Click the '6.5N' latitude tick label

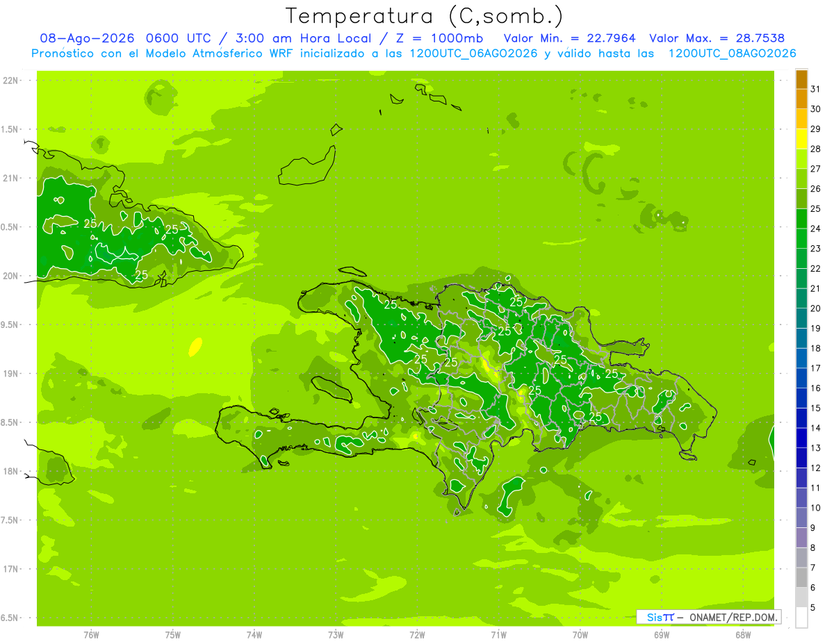[x=10, y=618]
